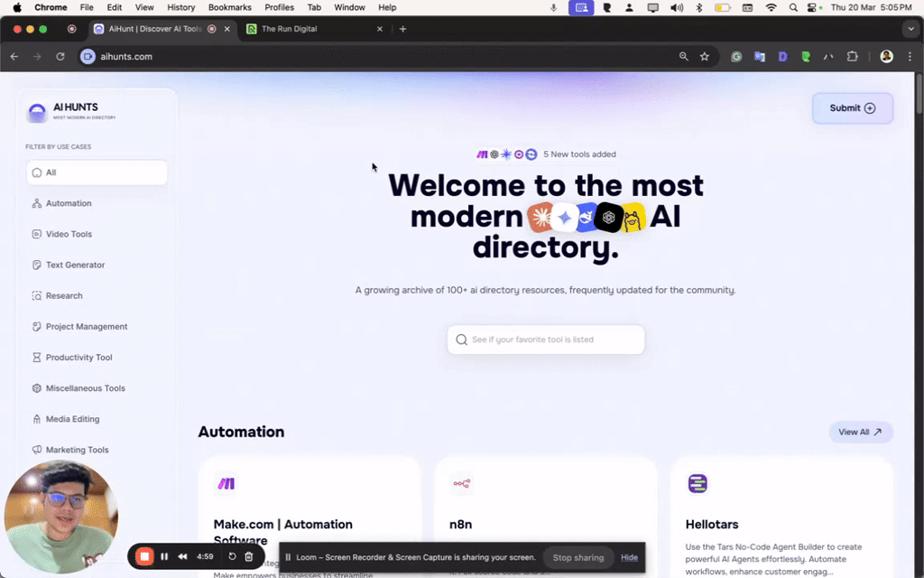This screenshot has height=578, width=924.
Task: Reload the aihunts.com page
Action: pos(60,57)
